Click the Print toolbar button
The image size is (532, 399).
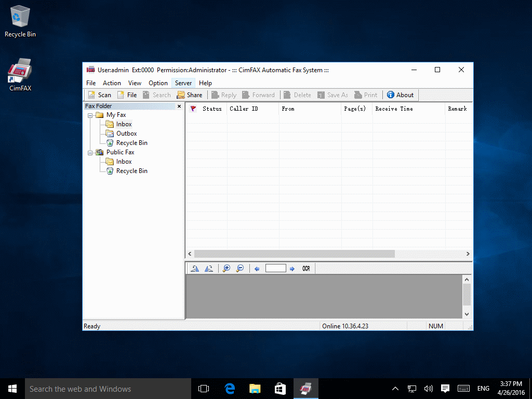click(366, 95)
